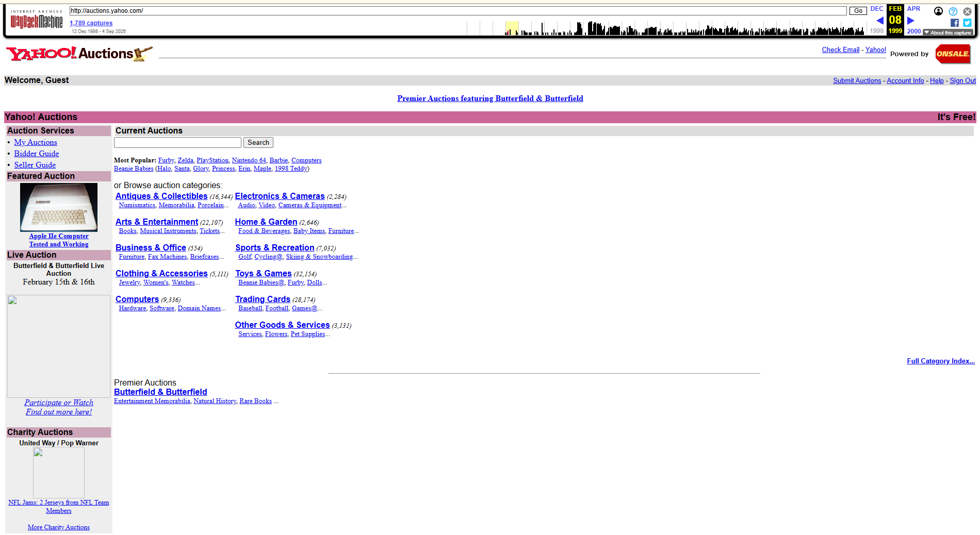Open the Check Email link
980x535 pixels.
click(841, 50)
